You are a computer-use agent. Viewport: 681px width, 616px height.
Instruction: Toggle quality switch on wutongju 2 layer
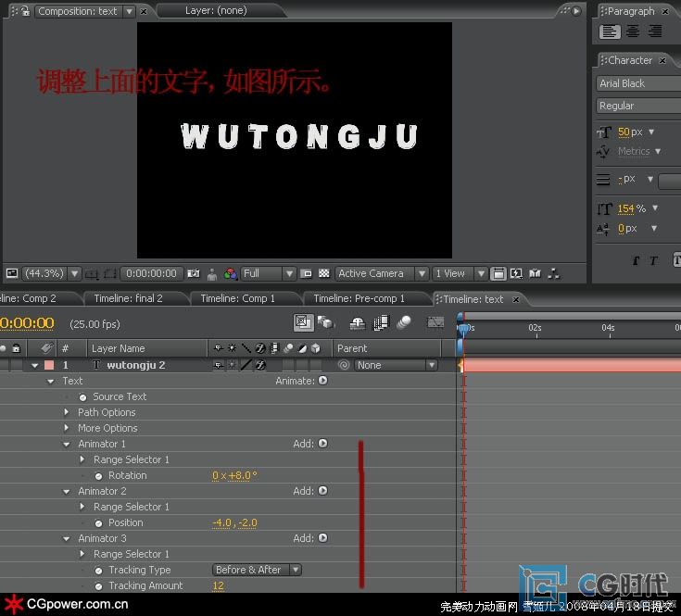point(246,365)
